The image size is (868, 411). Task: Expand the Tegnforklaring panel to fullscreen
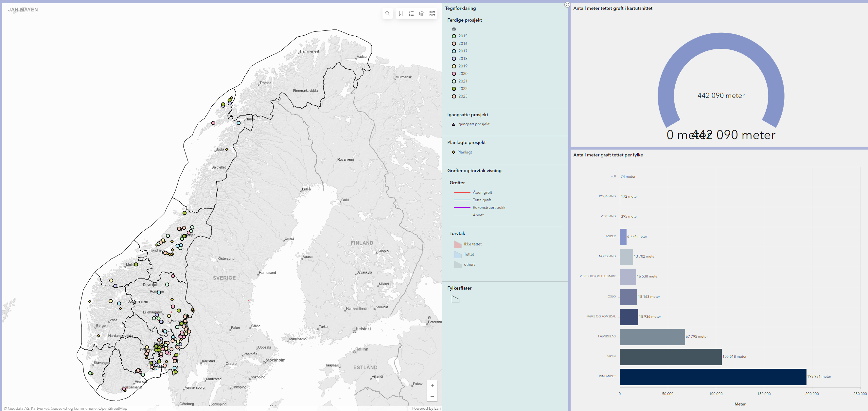[567, 5]
